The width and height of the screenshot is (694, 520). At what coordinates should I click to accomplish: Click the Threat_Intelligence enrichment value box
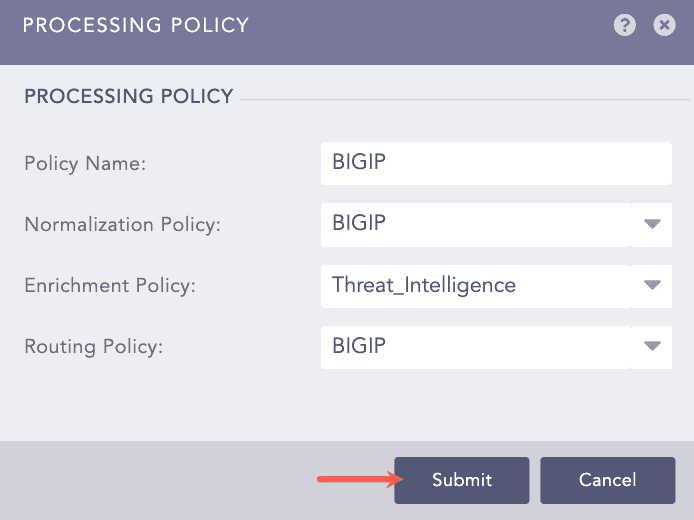(476, 285)
